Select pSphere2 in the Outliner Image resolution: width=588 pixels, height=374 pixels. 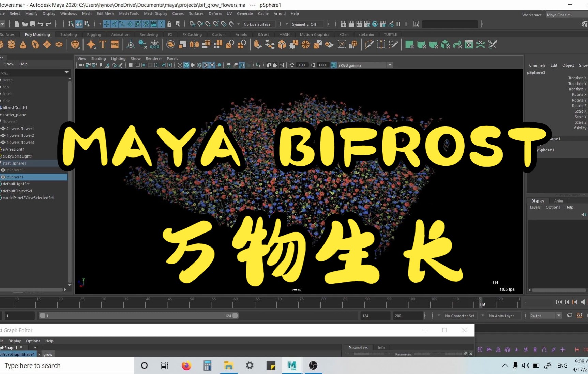coord(15,170)
